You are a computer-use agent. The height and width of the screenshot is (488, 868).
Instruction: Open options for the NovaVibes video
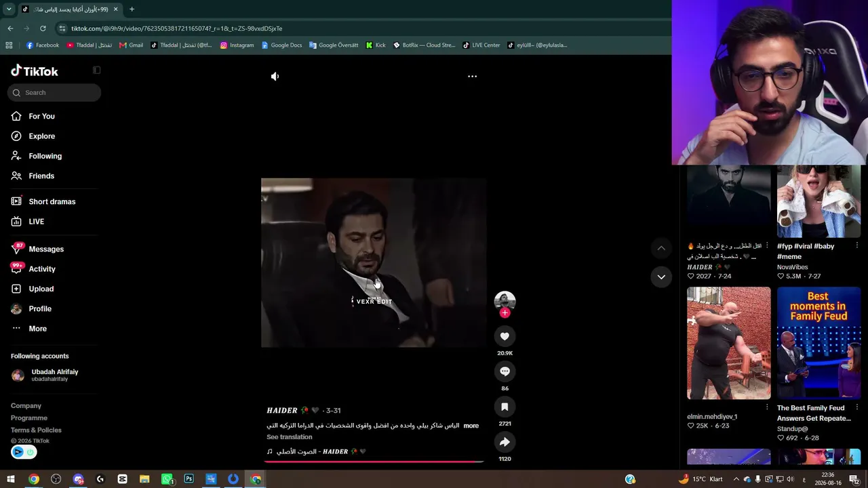[x=857, y=246]
